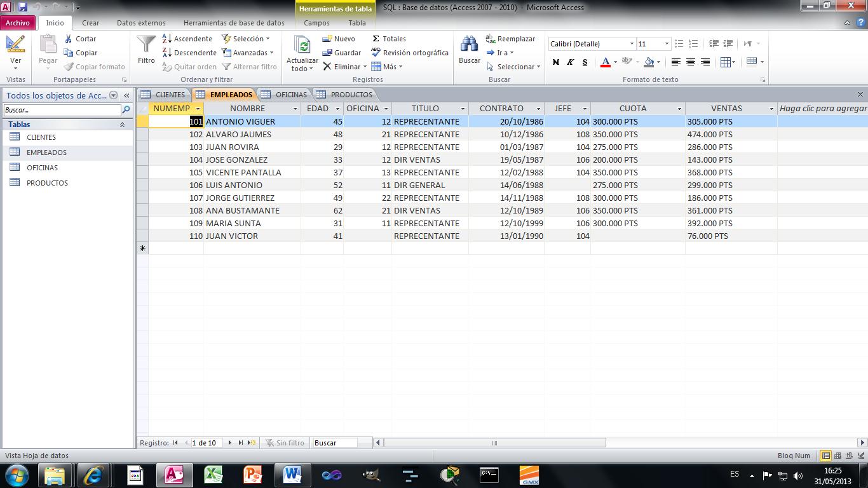Click the Totales sigma icon
868x488 pixels.
[376, 39]
